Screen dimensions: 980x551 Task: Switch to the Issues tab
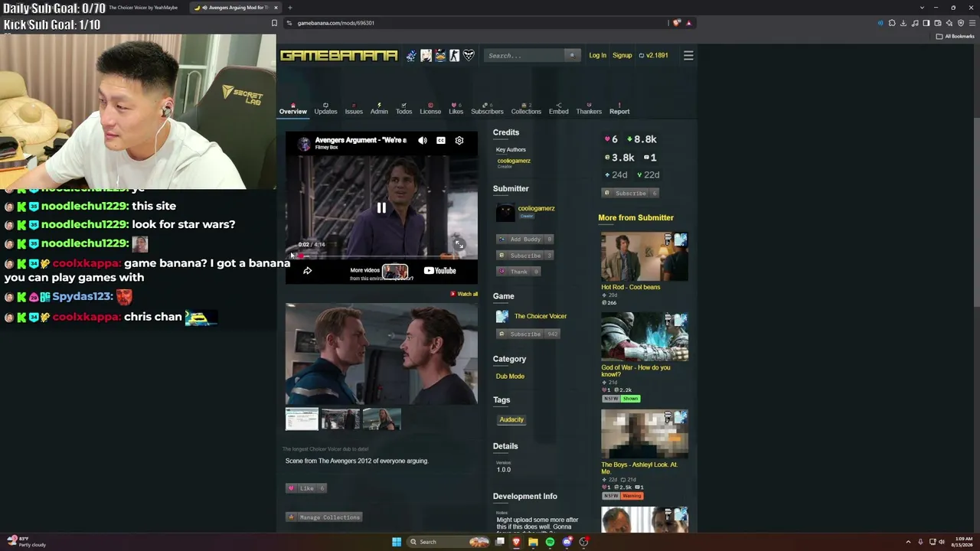pyautogui.click(x=354, y=109)
